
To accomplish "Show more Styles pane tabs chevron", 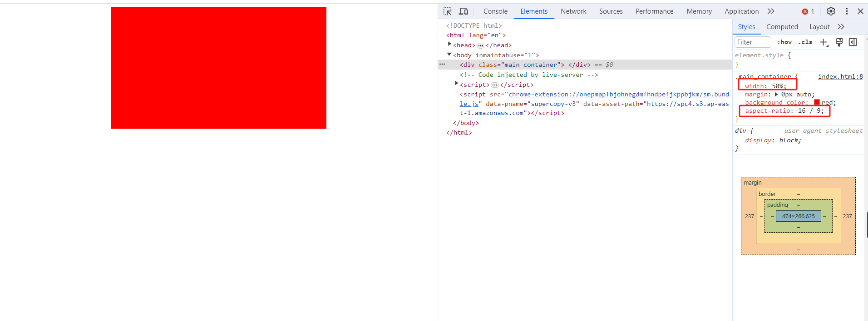I will click(841, 27).
